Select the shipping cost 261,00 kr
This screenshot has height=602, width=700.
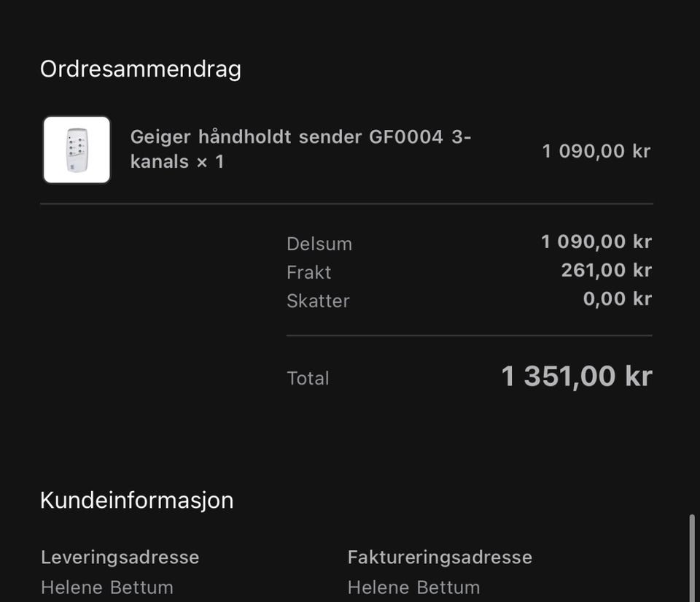(606, 270)
